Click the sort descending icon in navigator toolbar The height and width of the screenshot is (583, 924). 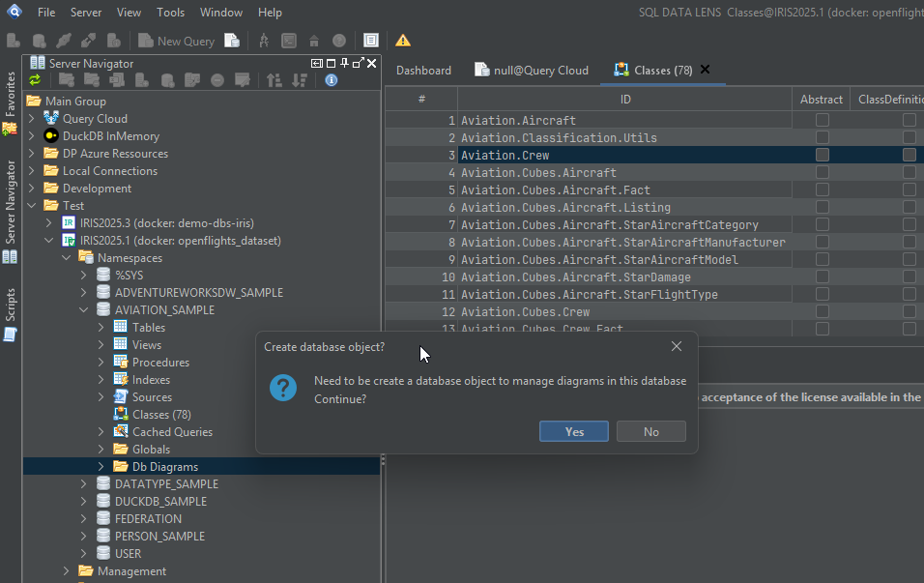tap(300, 80)
